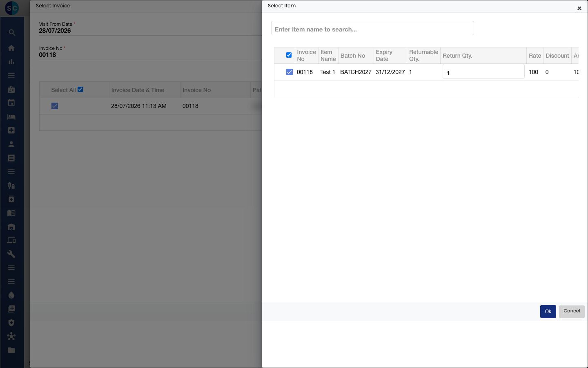The width and height of the screenshot is (588, 368).
Task: Click the Return Qty. input box
Action: (x=483, y=72)
